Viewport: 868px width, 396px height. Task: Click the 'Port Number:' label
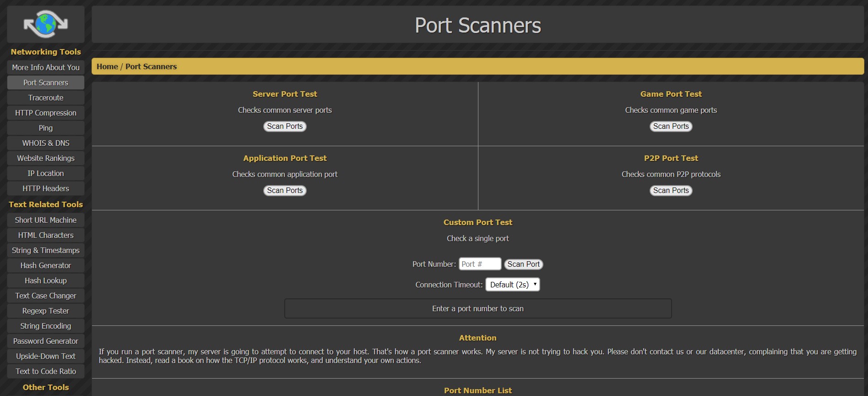pyautogui.click(x=434, y=264)
